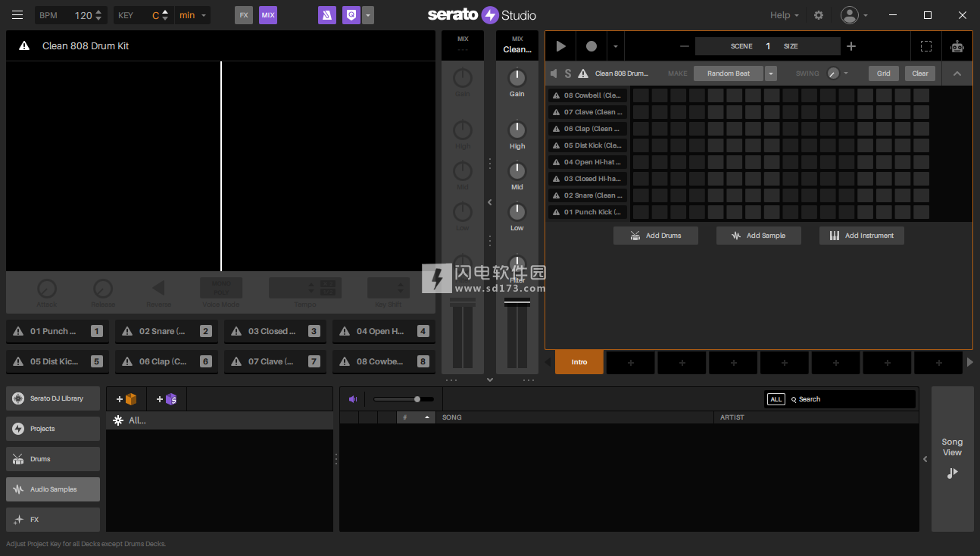
Task: Adjust the preview volume slider
Action: (x=404, y=399)
